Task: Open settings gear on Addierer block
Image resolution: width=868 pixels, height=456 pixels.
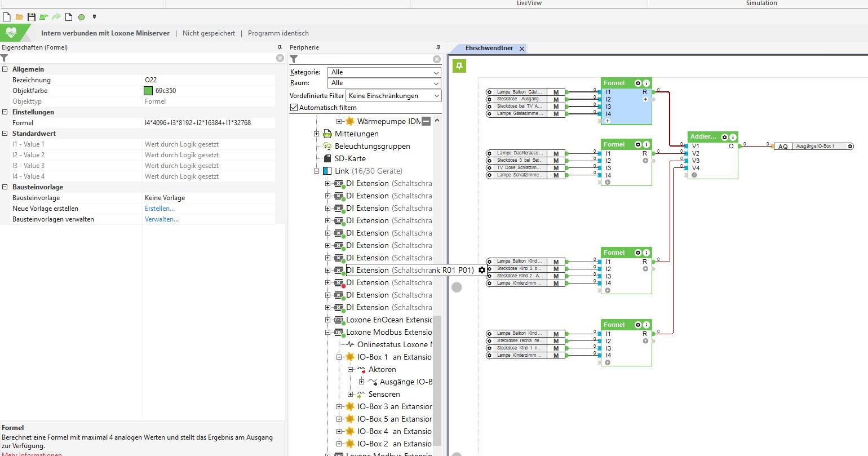Action: pos(724,137)
